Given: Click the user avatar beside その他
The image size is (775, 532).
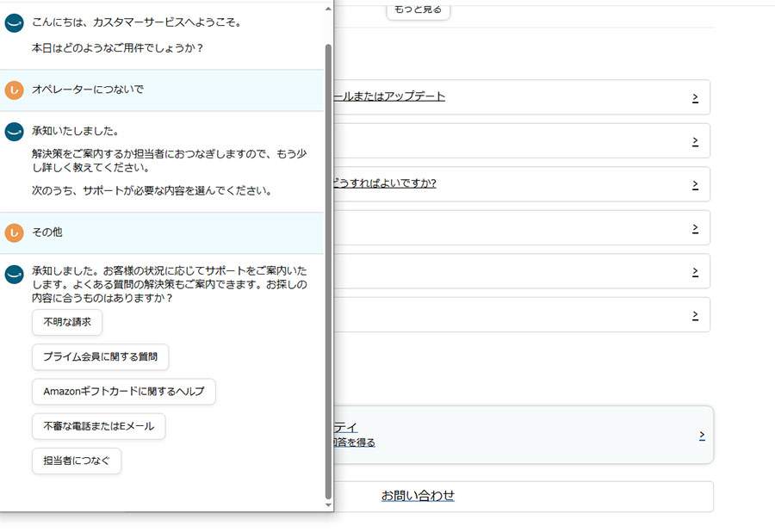Looking at the screenshot, I should pos(15,232).
